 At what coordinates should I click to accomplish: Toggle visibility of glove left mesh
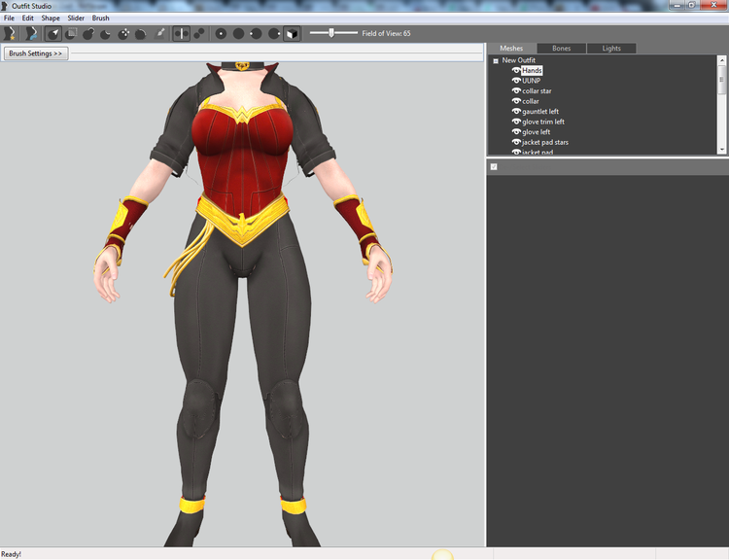point(516,131)
